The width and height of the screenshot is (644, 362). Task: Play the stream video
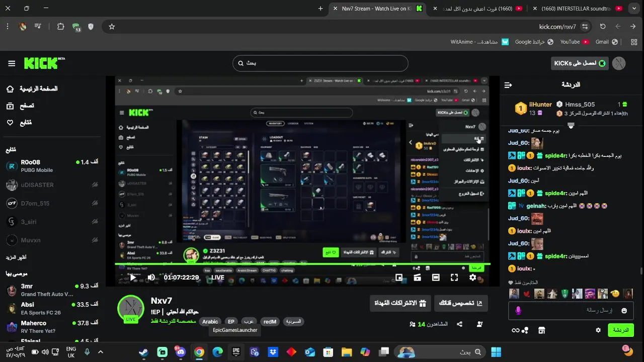point(133,277)
